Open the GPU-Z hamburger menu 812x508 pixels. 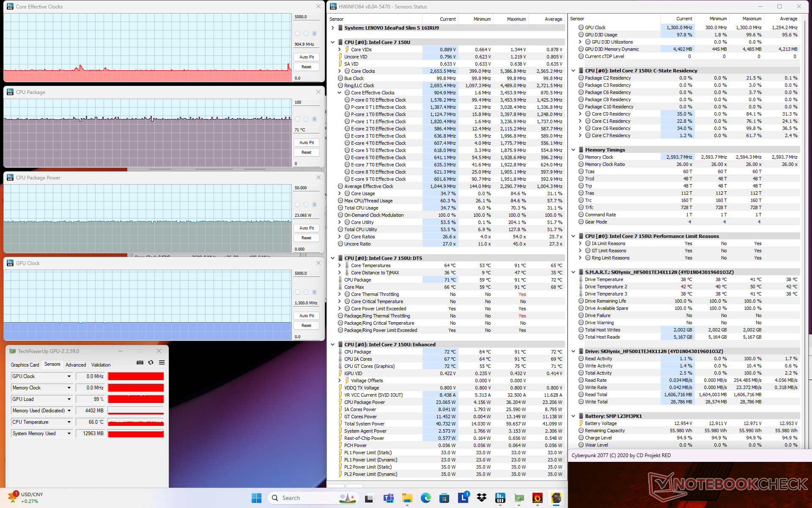click(x=162, y=363)
